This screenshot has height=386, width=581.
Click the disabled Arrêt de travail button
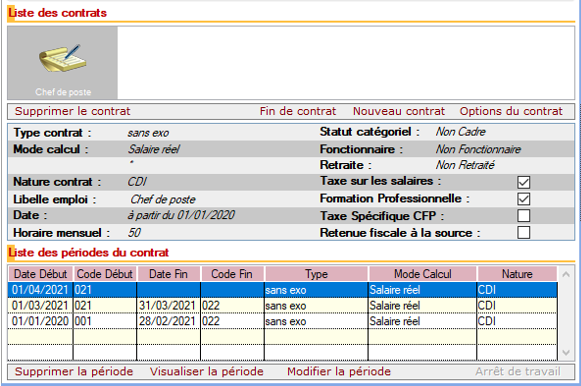point(518,372)
